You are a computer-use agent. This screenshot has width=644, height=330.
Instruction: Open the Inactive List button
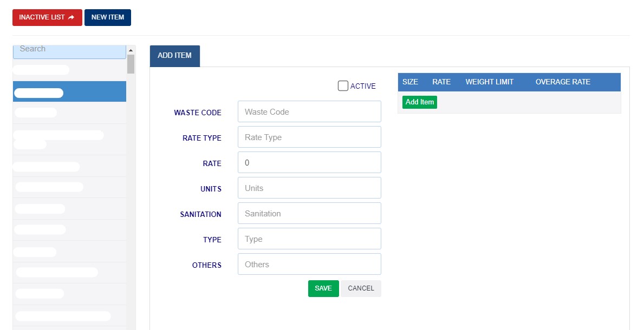[47, 17]
